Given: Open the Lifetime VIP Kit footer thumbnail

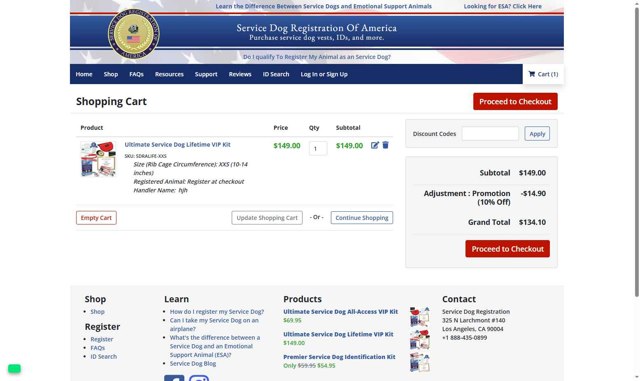Looking at the screenshot, I should pyautogui.click(x=420, y=339).
